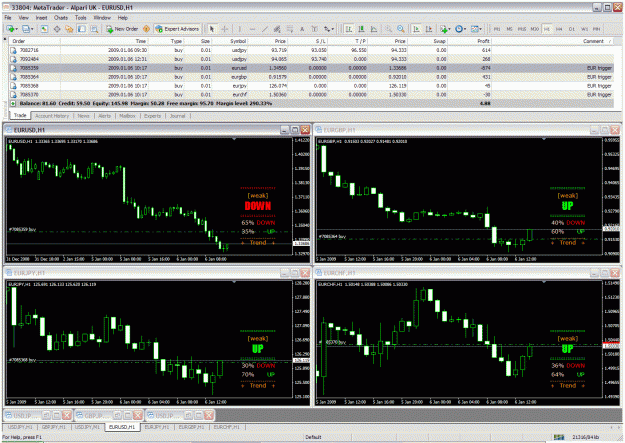Select the Fibonacci Retracement tool

[x=289, y=29]
